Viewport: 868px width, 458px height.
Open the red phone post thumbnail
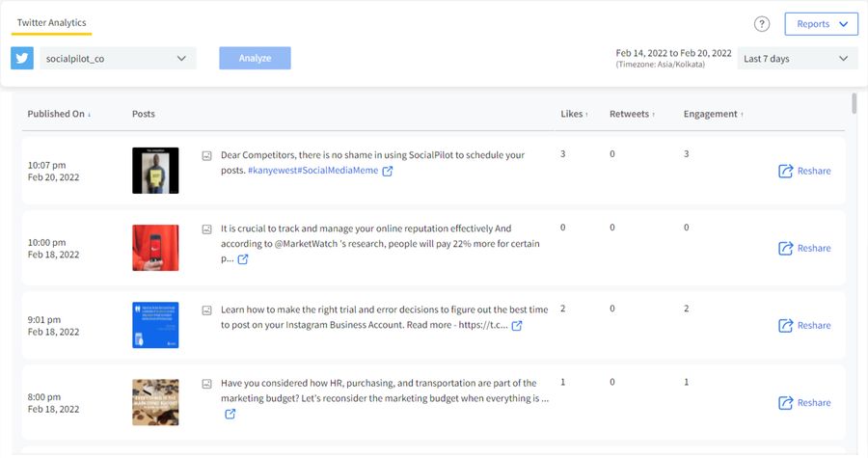[x=155, y=248]
